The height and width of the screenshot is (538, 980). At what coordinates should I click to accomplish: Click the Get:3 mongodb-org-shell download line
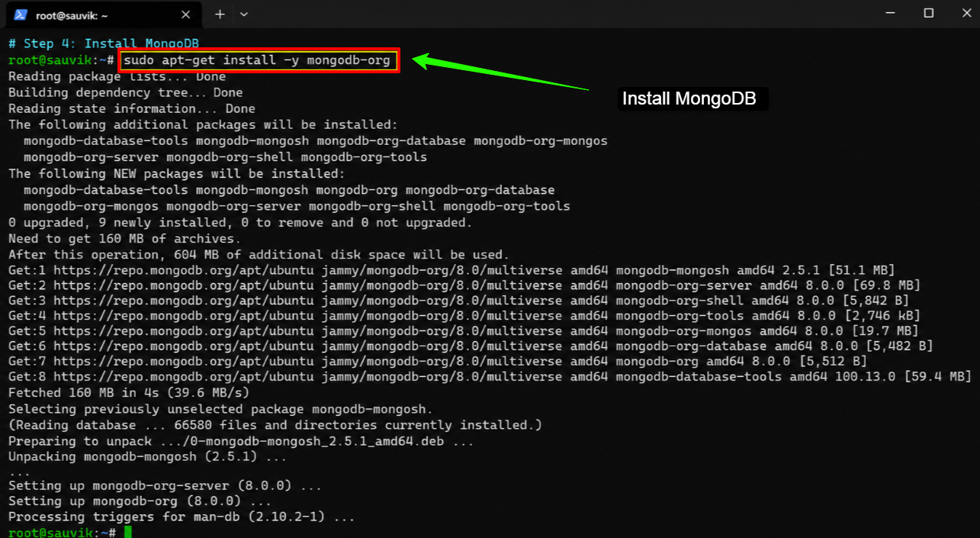[x=458, y=301]
